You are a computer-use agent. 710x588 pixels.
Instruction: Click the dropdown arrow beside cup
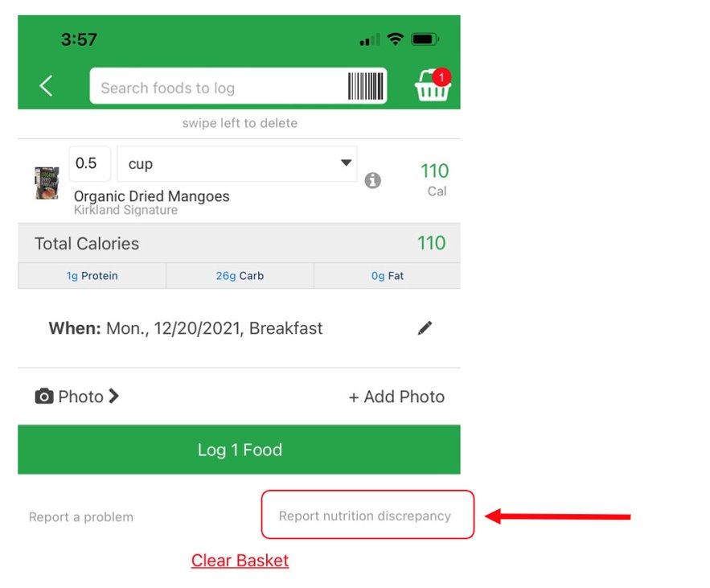tap(346, 162)
